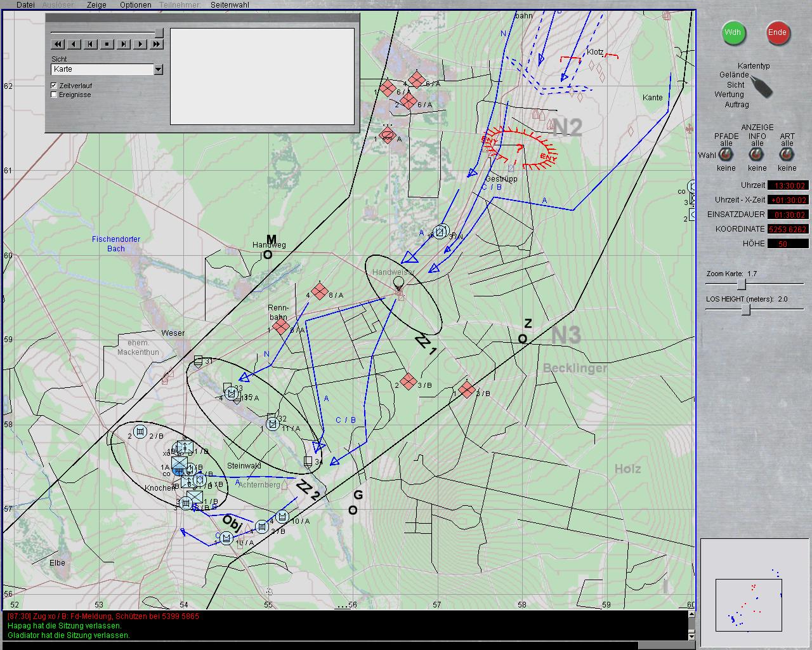
Task: Click the play forward arrow button
Action: (x=140, y=44)
